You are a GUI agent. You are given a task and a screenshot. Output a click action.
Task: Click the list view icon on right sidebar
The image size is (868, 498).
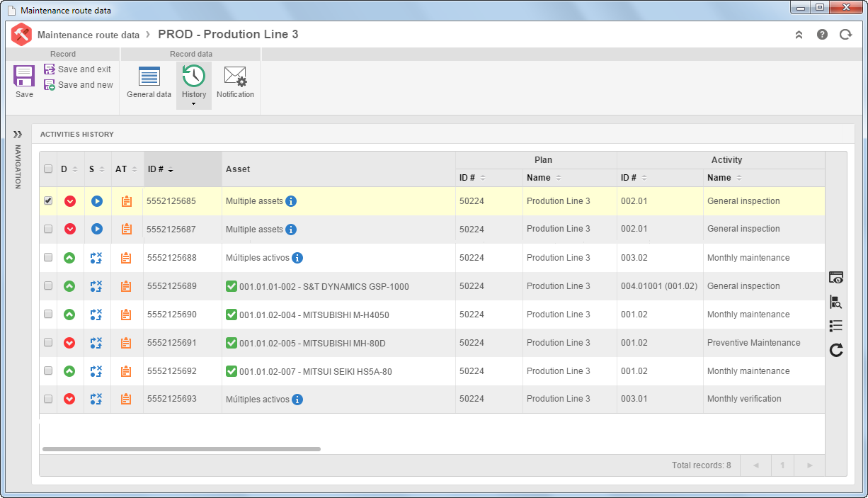coord(836,326)
